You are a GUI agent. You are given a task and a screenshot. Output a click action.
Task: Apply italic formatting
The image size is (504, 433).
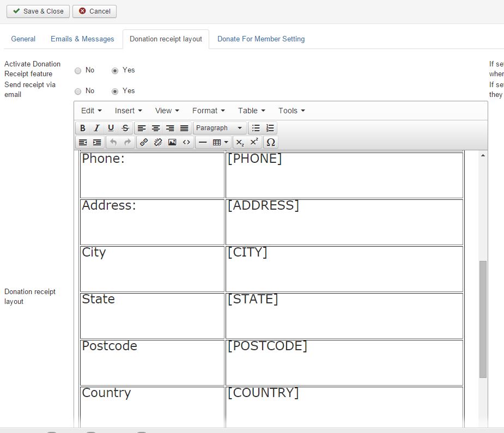[x=97, y=128]
